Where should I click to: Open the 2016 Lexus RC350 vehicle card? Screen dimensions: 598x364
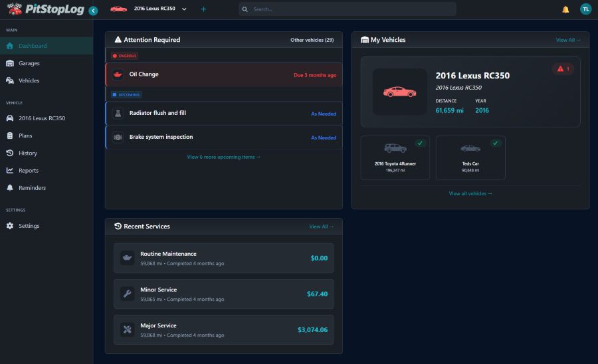pos(470,92)
